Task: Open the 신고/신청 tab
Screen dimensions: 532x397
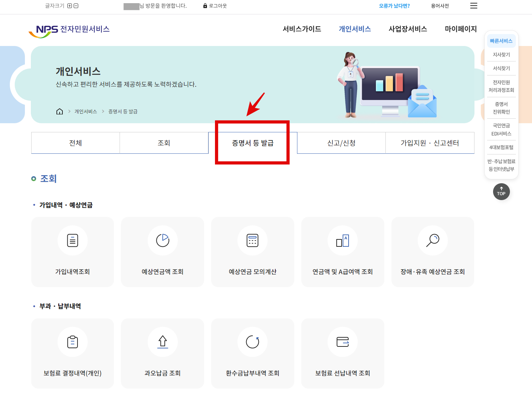Action: [341, 143]
